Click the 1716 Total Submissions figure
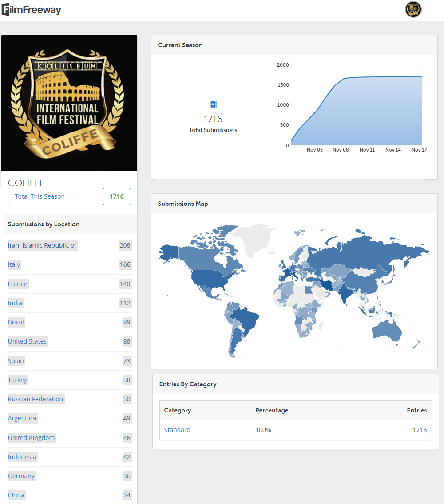 [213, 119]
